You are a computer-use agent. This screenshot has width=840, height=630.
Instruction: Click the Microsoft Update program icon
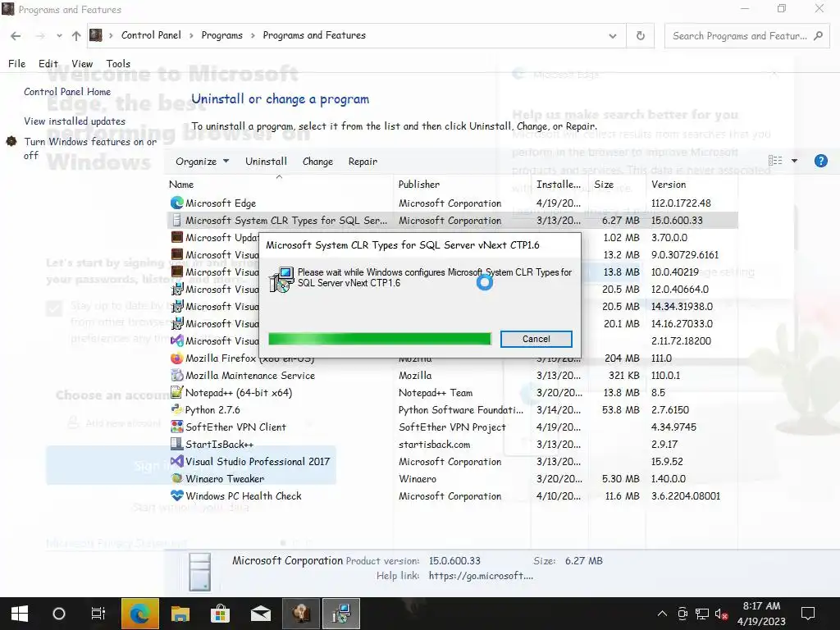pyautogui.click(x=177, y=237)
